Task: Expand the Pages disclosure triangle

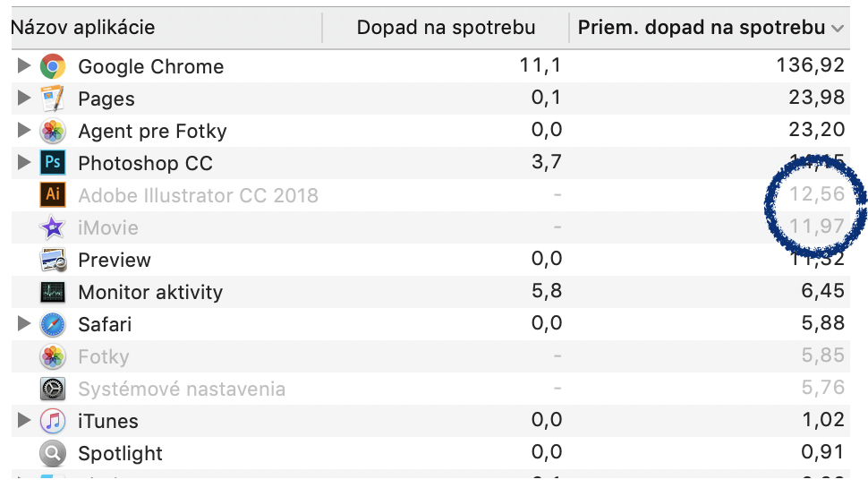Action: point(23,98)
